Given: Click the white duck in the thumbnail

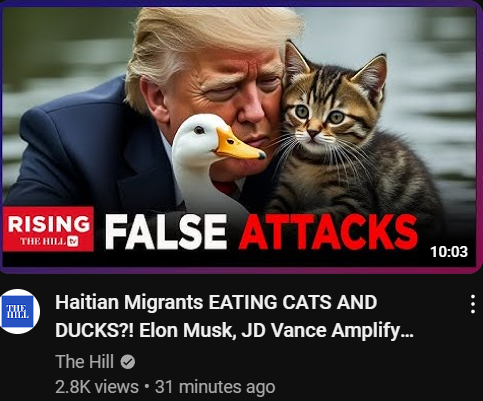Looking at the screenshot, I should tap(213, 160).
